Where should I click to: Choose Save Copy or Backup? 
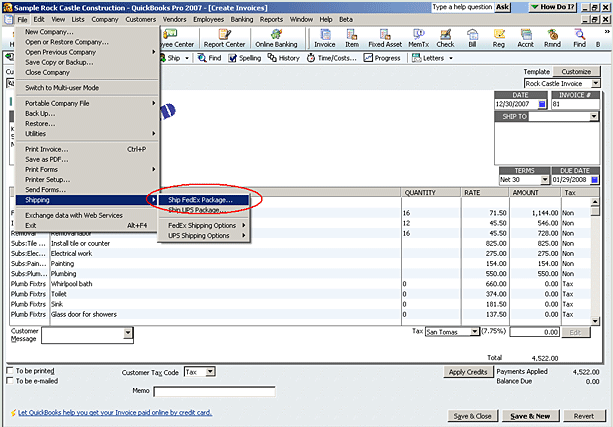point(87,62)
